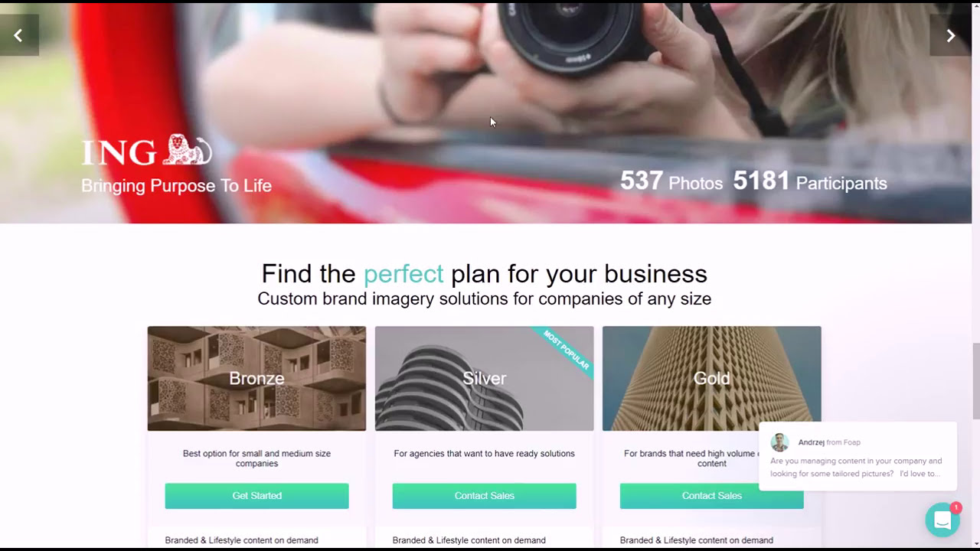The height and width of the screenshot is (551, 980).
Task: Click Andrzej's avatar in chat popup
Action: coord(779,442)
